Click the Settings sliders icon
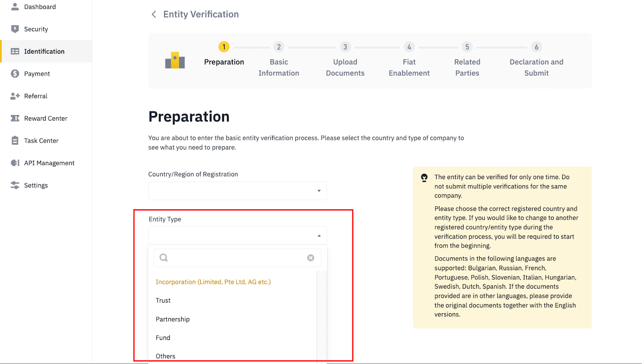This screenshot has height=364, width=642. [x=15, y=185]
